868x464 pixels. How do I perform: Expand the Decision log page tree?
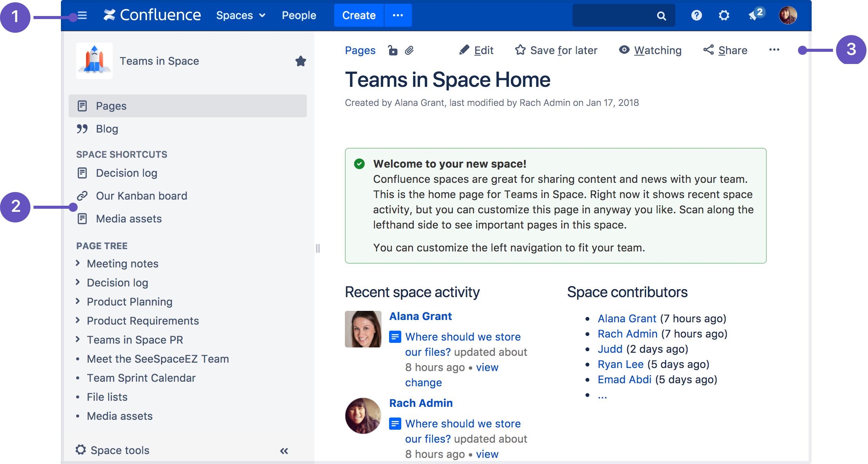tap(78, 283)
